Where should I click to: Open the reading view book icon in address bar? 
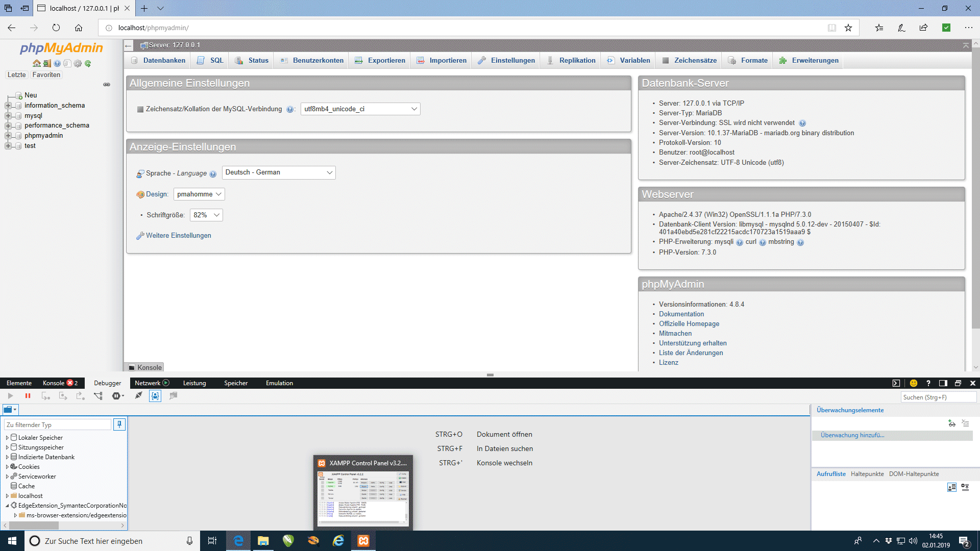tap(832, 28)
